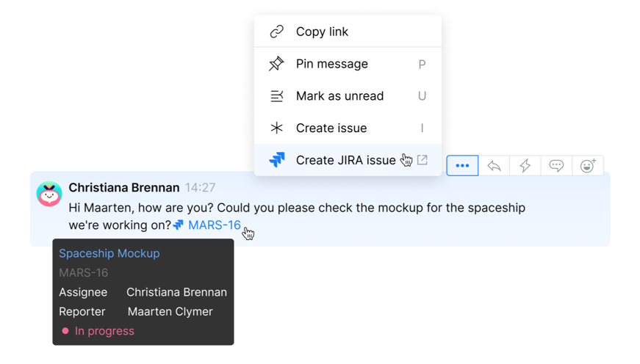Select Pin message from the context menu
Image resolution: width=640 pixels, height=364 pixels.
coord(331,64)
